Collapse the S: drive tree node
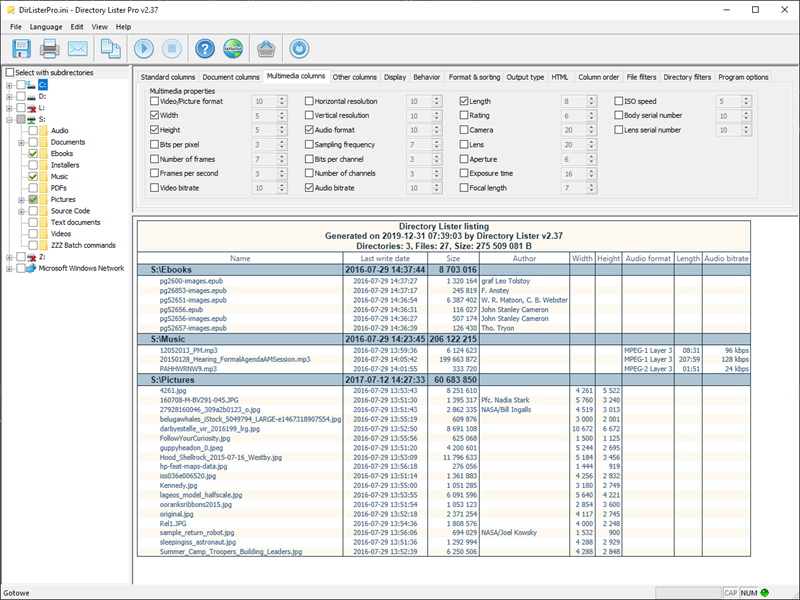 pos(9,120)
